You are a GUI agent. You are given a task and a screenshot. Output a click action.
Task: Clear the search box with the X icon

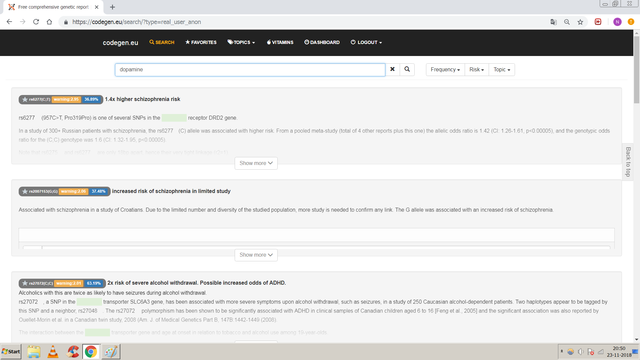pyautogui.click(x=392, y=69)
